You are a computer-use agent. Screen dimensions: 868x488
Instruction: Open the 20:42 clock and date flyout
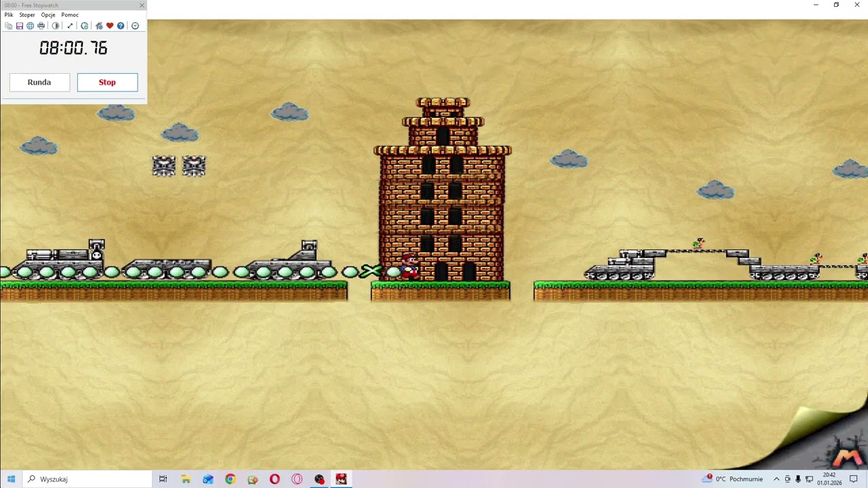[x=829, y=479]
